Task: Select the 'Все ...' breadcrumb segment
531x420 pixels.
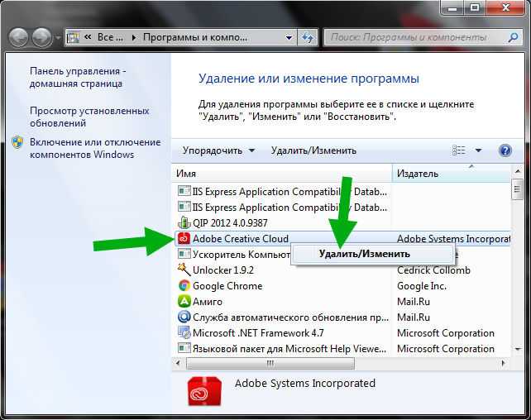Action: point(110,37)
